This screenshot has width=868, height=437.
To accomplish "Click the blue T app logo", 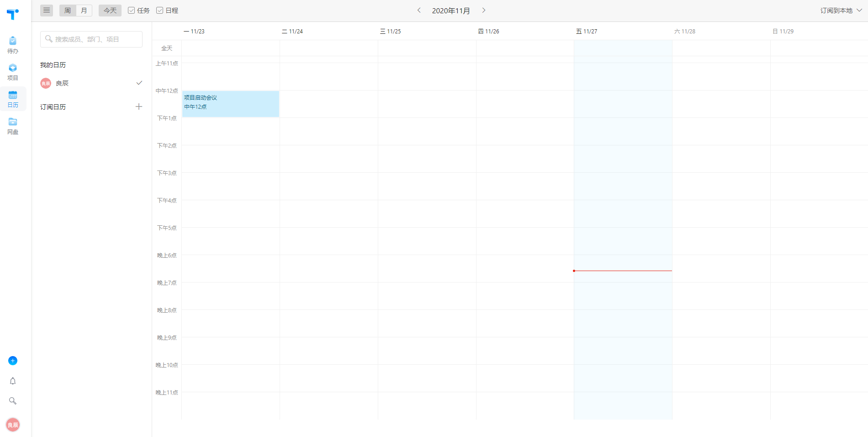I will click(13, 14).
